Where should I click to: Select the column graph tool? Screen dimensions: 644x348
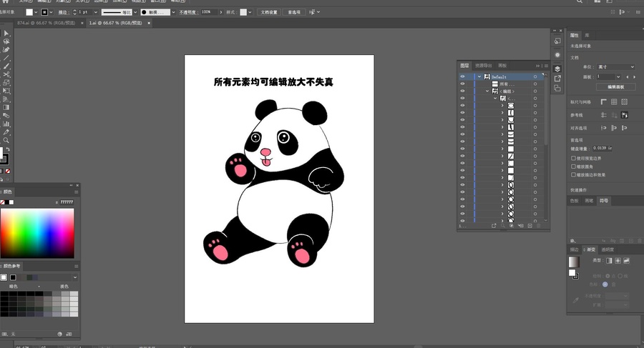(x=6, y=124)
